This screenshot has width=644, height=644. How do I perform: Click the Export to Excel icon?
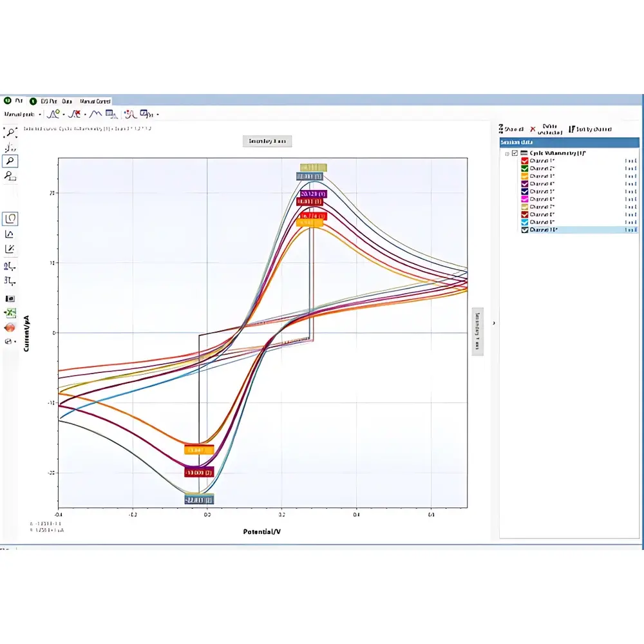pyautogui.click(x=10, y=314)
